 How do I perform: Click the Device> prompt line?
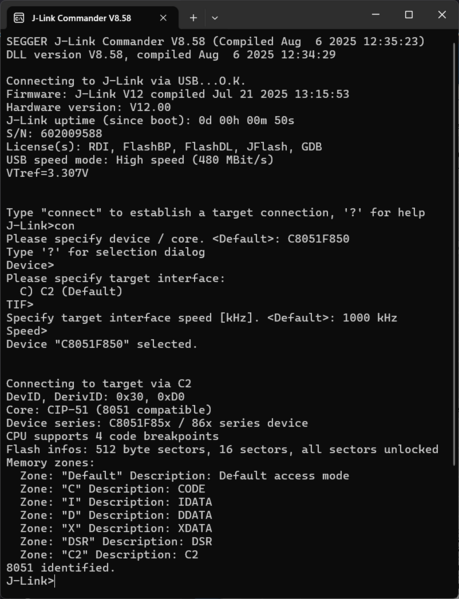(30, 265)
